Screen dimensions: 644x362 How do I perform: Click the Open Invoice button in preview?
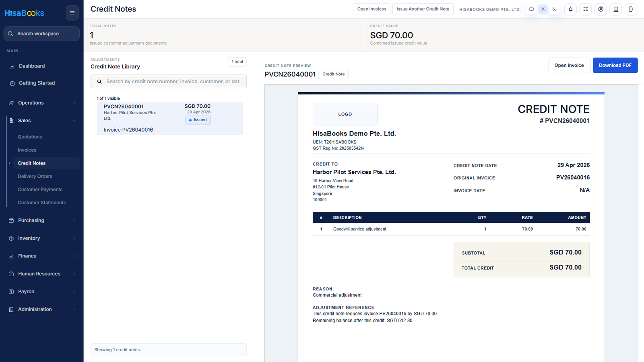coord(569,66)
